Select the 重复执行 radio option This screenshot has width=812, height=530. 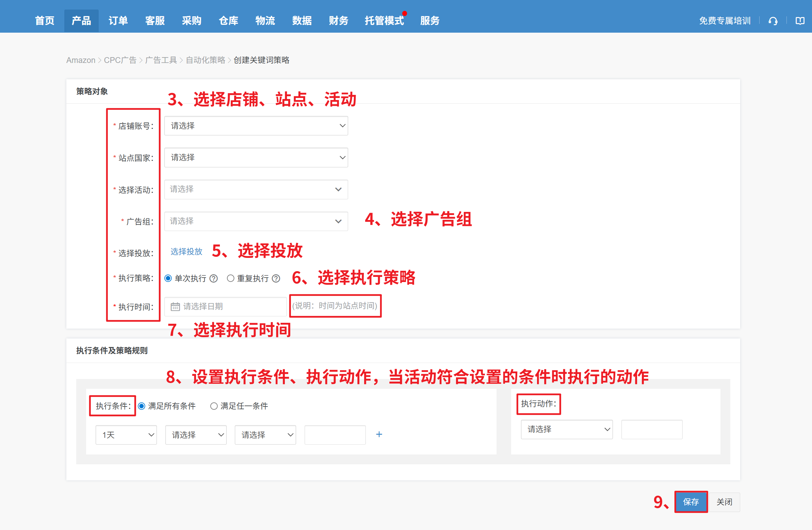(x=231, y=278)
